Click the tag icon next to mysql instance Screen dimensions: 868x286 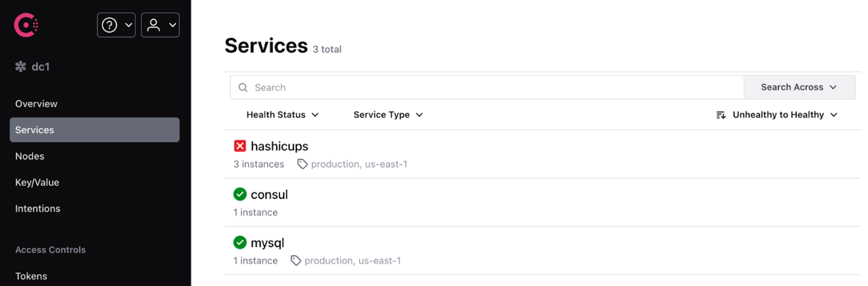[296, 260]
